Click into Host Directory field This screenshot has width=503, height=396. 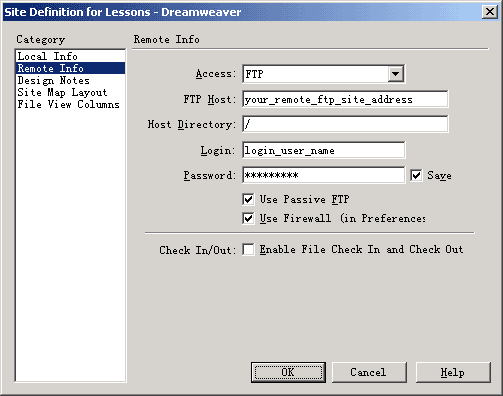[345, 124]
